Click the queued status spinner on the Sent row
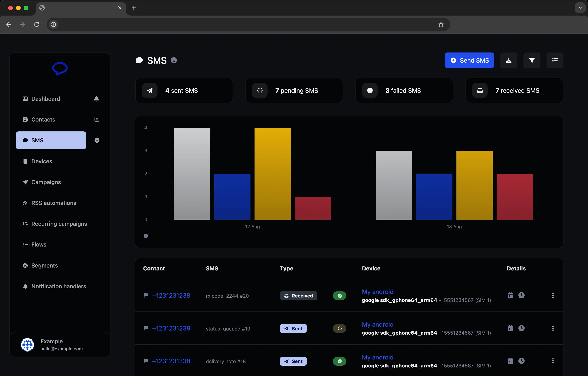Viewport: 588px width, 376px height. [x=339, y=328]
